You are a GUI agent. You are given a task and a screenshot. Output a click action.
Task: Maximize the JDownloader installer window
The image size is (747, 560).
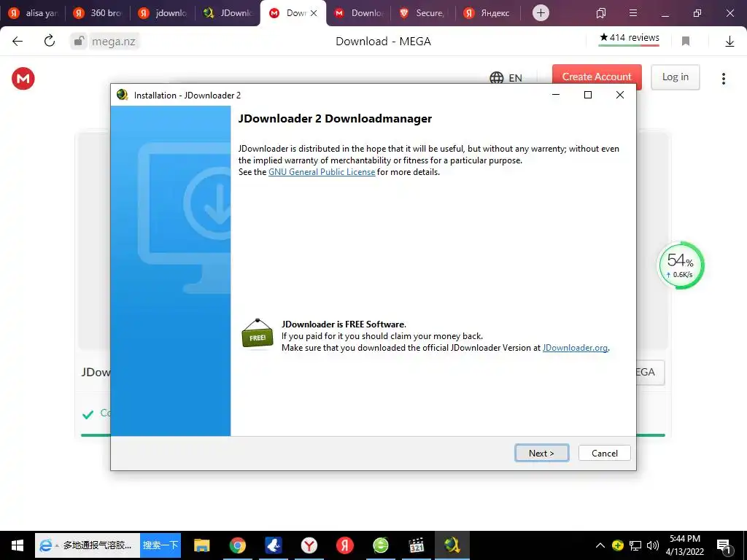[588, 95]
